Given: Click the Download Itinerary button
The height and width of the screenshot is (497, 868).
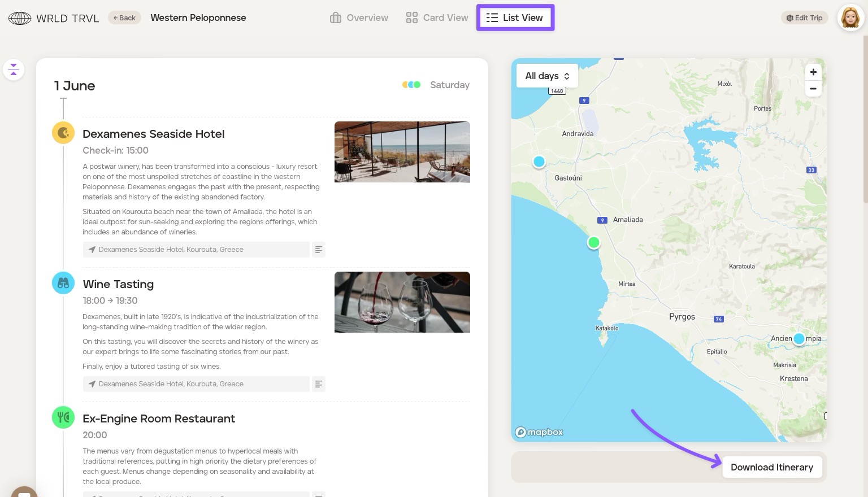Looking at the screenshot, I should click(771, 467).
